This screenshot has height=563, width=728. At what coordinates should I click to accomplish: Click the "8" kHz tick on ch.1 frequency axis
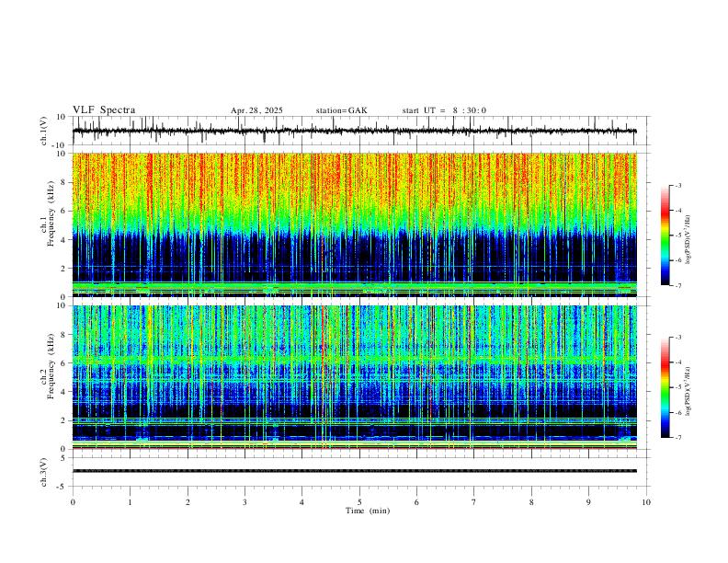64,182
